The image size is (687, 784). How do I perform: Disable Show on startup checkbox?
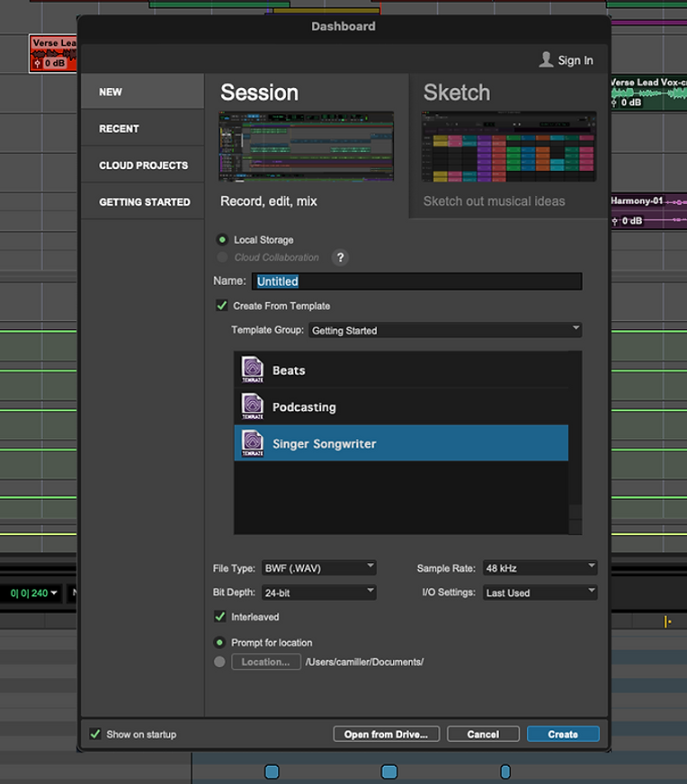pos(95,734)
